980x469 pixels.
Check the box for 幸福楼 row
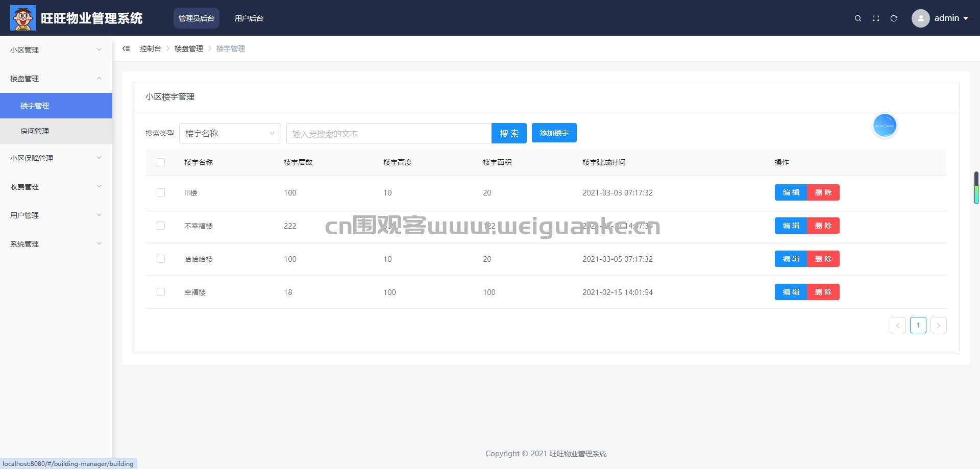[161, 292]
